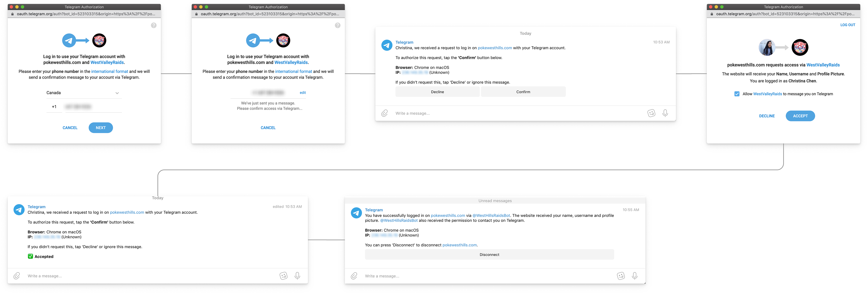Open sticker picker in Disconnect chat

pyautogui.click(x=621, y=276)
